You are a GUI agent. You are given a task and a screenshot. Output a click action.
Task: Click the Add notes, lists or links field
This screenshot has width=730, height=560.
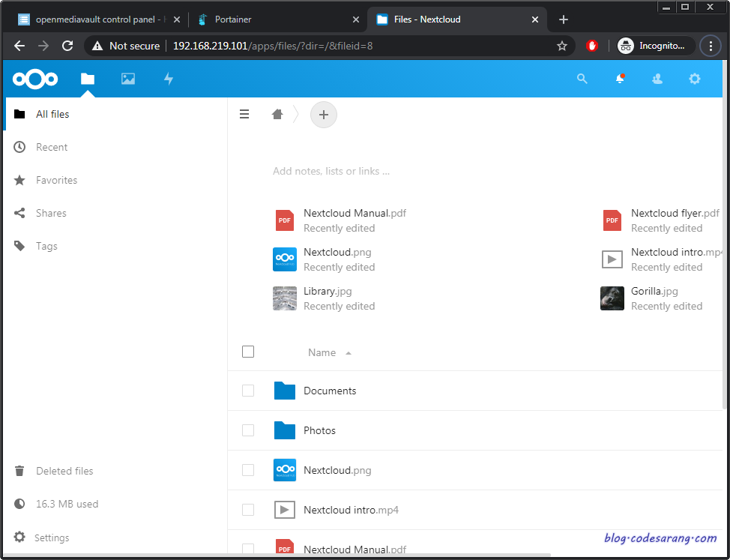331,172
